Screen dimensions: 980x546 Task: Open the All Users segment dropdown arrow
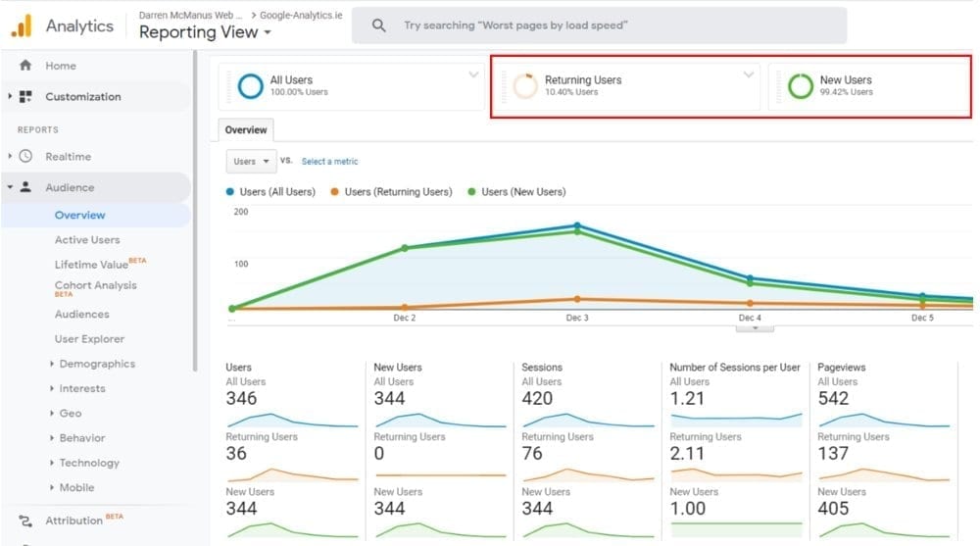coord(473,75)
